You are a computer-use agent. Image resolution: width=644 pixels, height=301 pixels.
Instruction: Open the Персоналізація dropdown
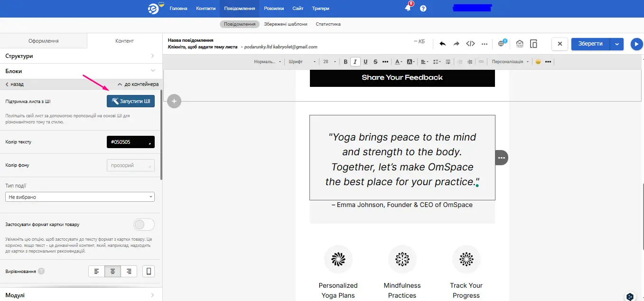510,62
